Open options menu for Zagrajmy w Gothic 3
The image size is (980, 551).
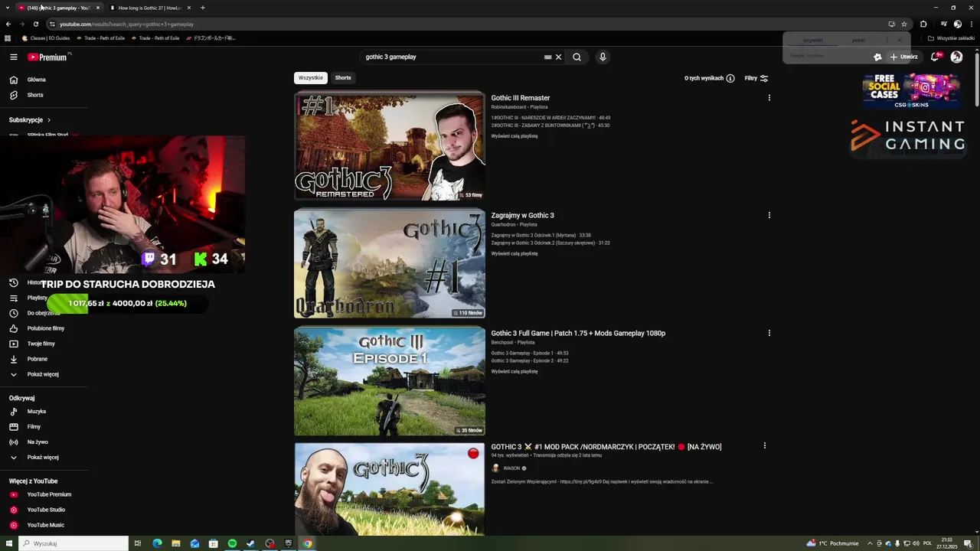click(769, 216)
